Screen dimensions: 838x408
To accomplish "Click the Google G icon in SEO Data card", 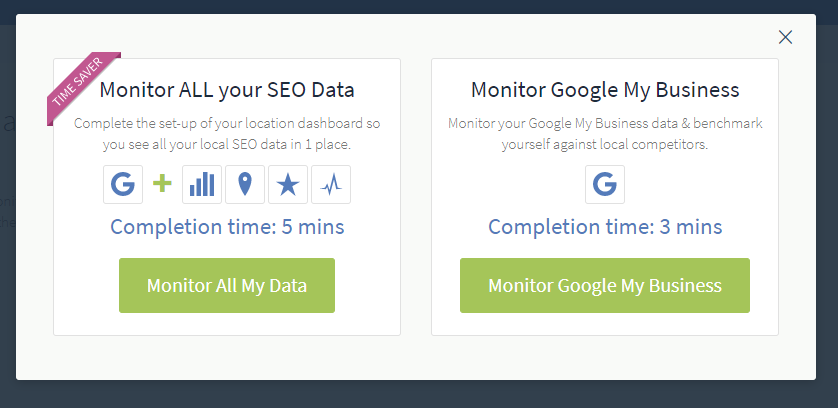I will (123, 184).
